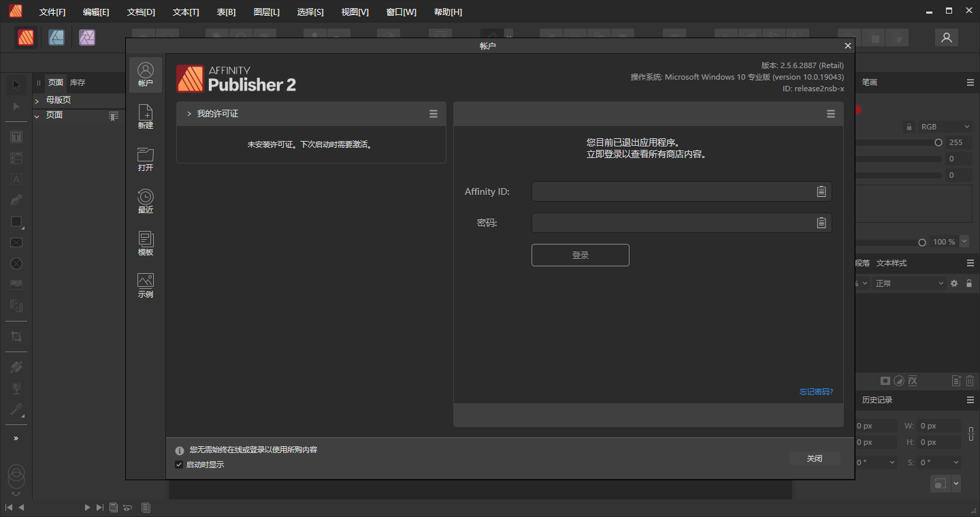This screenshot has width=980, height=517.
Task: Click the account profile icon top right
Action: click(946, 37)
